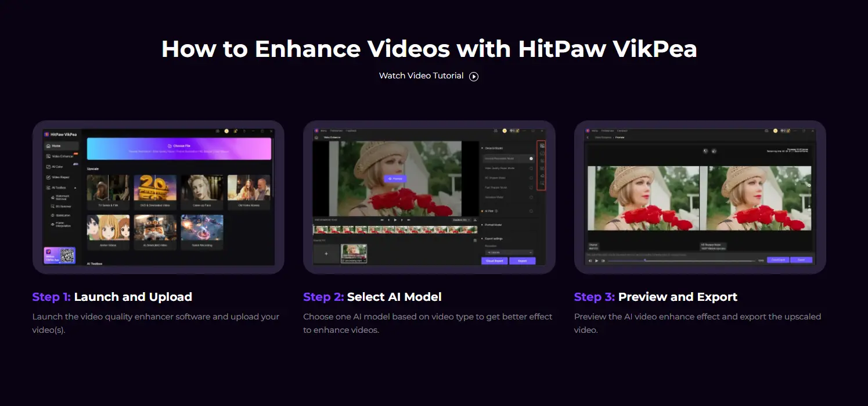Collapse the AI Toolbox section

pos(75,188)
